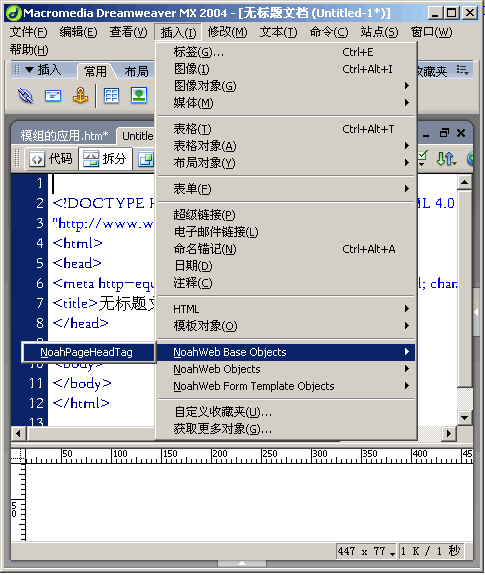The height and width of the screenshot is (575, 485).
Task: Switch to 模組的应用.htm document tab
Action: coord(65,136)
